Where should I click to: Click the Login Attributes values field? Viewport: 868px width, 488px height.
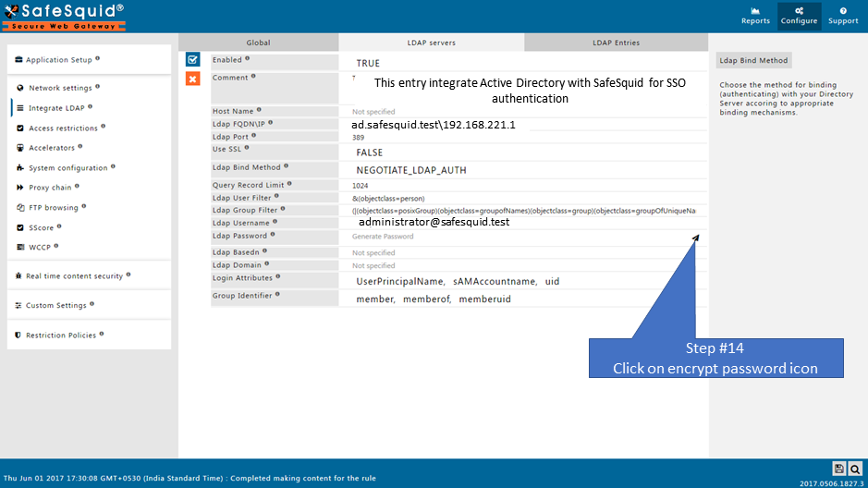point(523,281)
